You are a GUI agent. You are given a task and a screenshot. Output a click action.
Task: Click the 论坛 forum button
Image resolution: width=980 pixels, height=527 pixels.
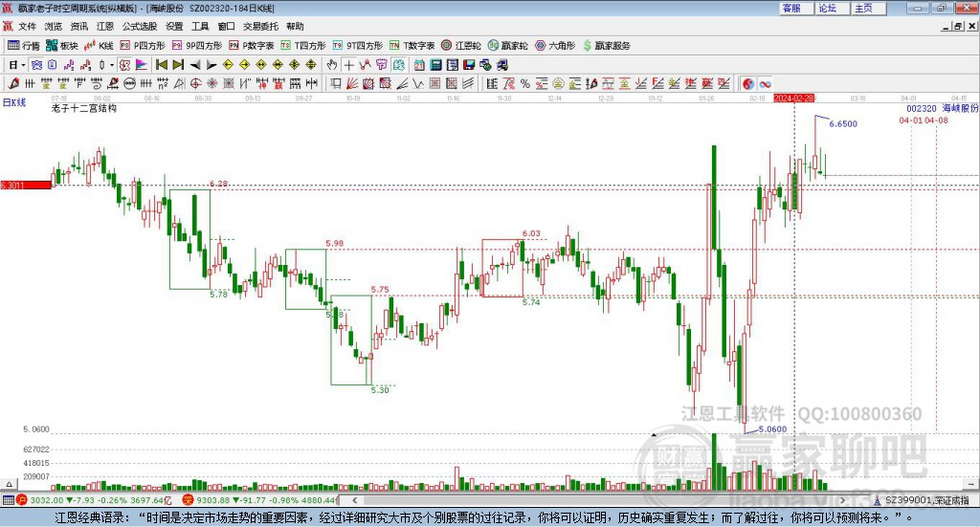[832, 8]
